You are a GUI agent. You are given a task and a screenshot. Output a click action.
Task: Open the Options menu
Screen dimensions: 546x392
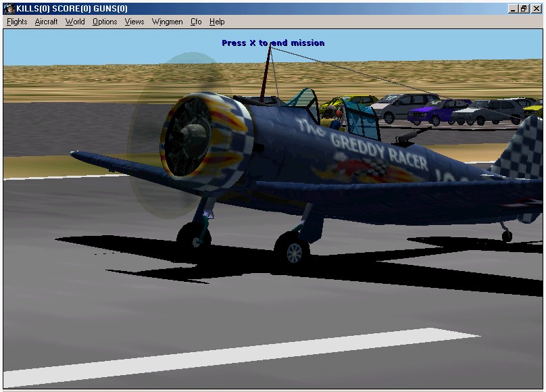point(105,22)
